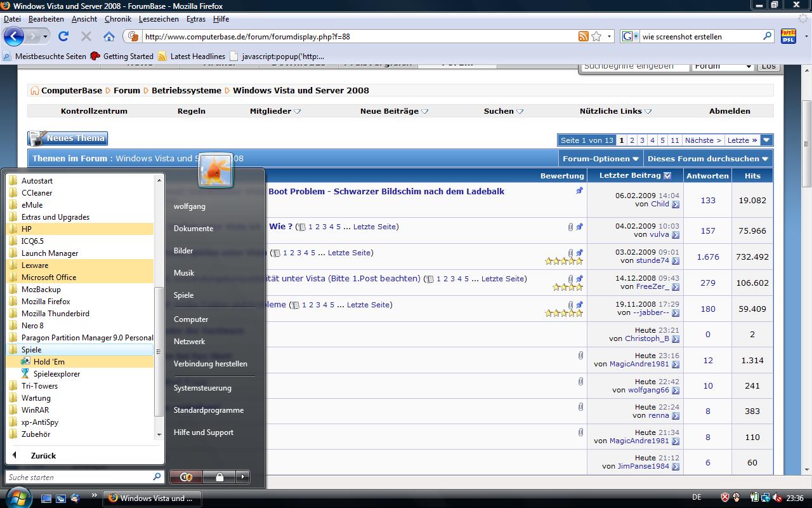This screenshot has height=508, width=812.
Task: Go to last post by Child
Action: click(x=676, y=204)
